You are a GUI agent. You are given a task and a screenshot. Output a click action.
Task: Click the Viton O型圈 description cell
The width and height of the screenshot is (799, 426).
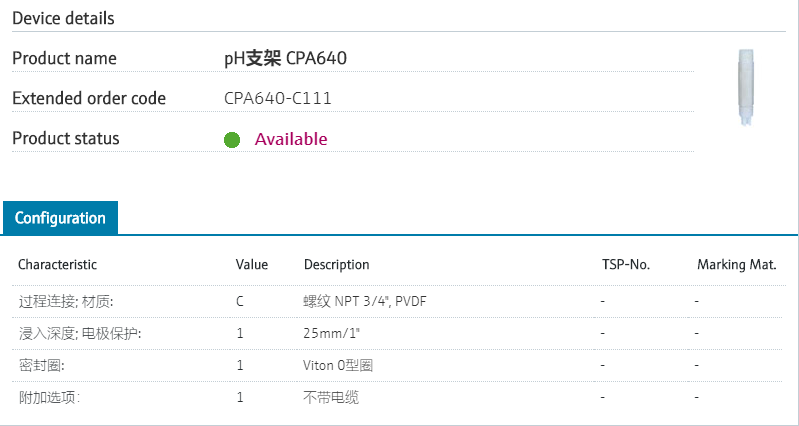click(x=338, y=365)
